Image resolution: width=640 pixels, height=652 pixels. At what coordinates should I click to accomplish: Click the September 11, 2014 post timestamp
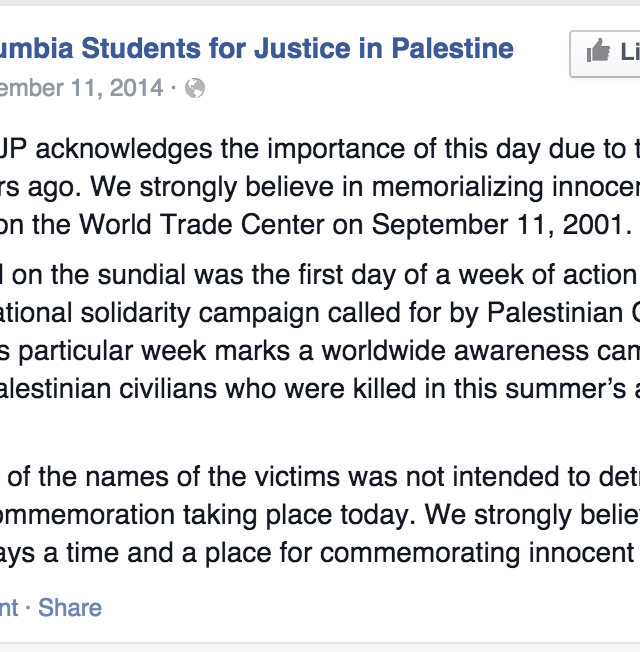(x=82, y=88)
